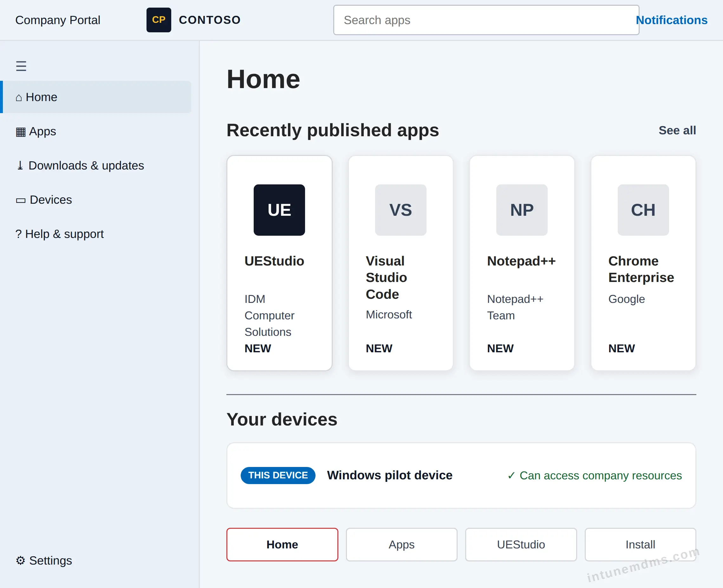Image resolution: width=723 pixels, height=588 pixels.
Task: Click the CP Contoso logo icon
Action: [x=159, y=20]
